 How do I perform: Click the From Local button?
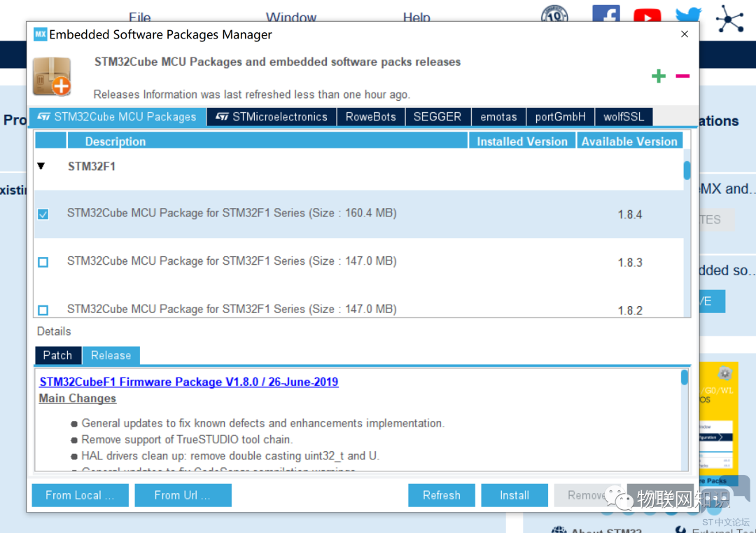click(80, 495)
